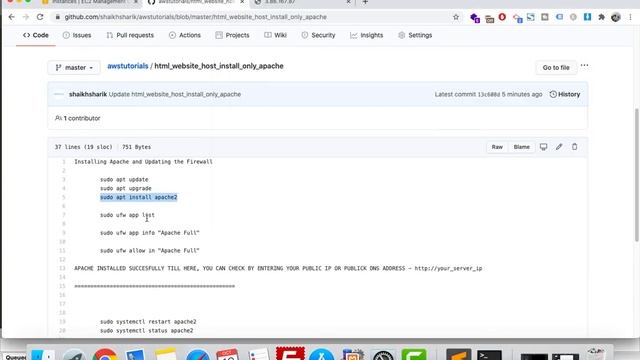Reload the GitHub page
The image size is (640, 360).
(x=40, y=17)
